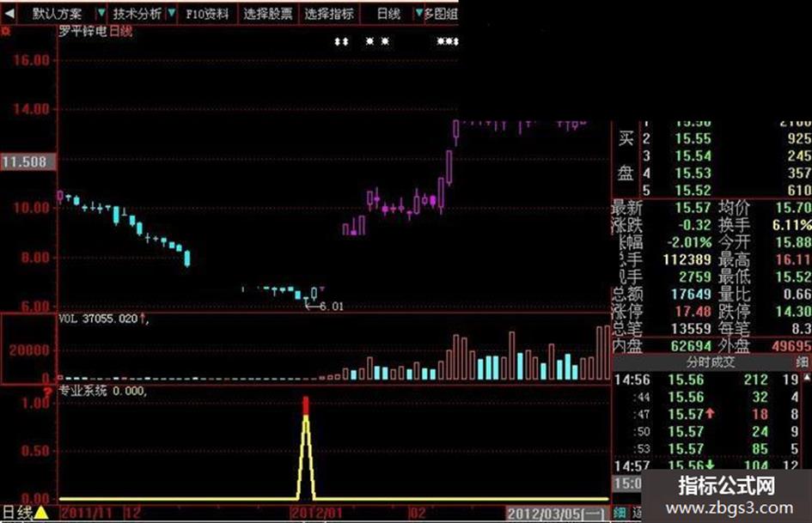Image resolution: width=812 pixels, height=523 pixels.
Task: Expand the dropdown arrow before 多图组
Action: 419,13
